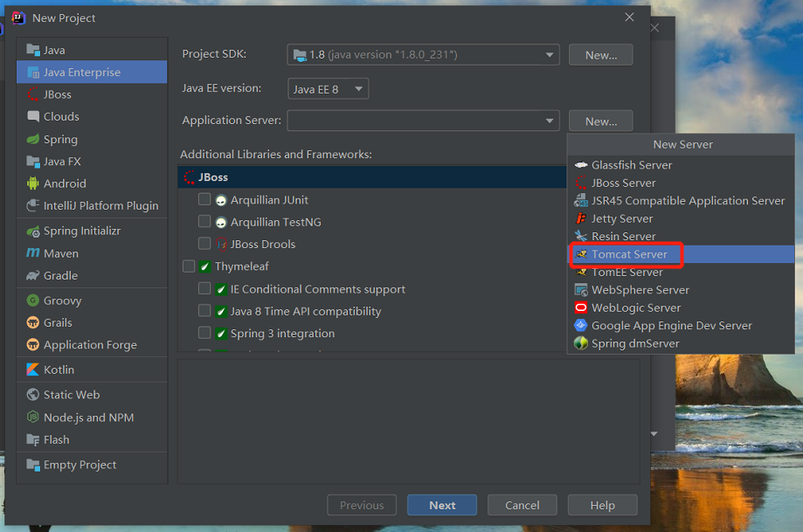Enable the Arquillian JUnit checkbox
The image size is (803, 532).
click(x=204, y=198)
